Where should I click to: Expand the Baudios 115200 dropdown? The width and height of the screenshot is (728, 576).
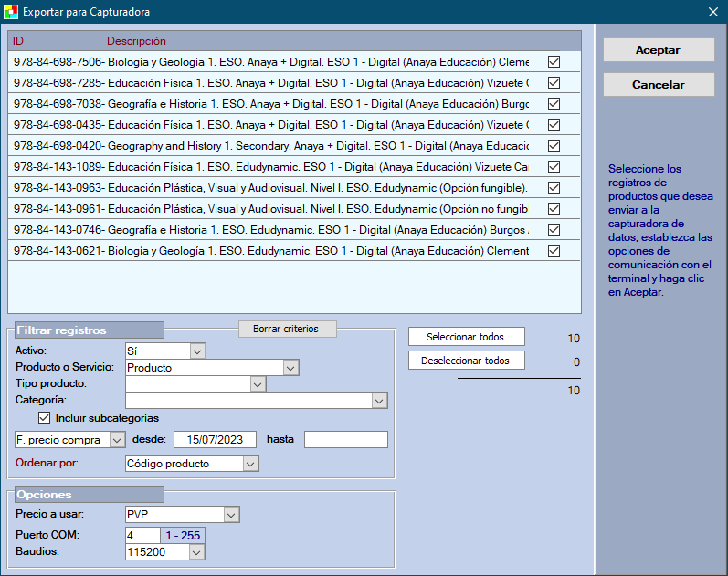click(196, 552)
